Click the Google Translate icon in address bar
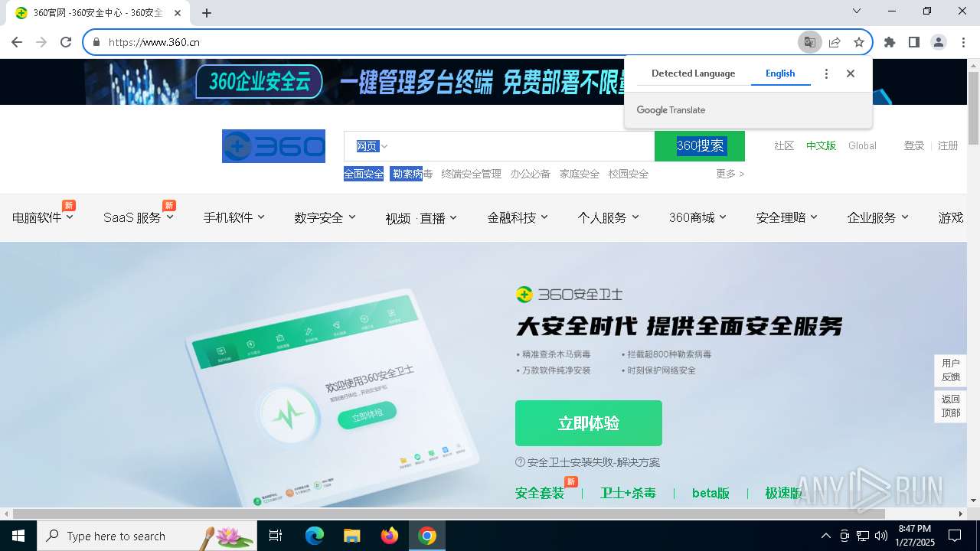Screen dimensions: 980x551 [809, 42]
